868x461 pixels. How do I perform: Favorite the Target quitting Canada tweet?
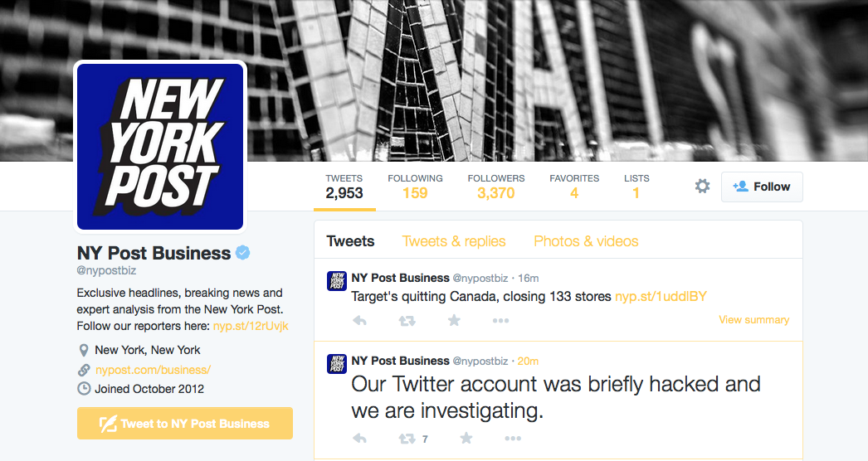454,320
